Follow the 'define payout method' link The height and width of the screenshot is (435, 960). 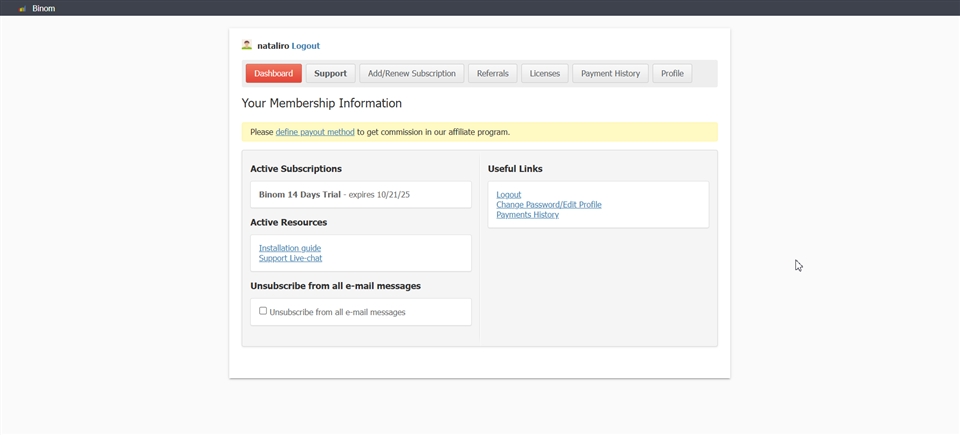coord(315,132)
